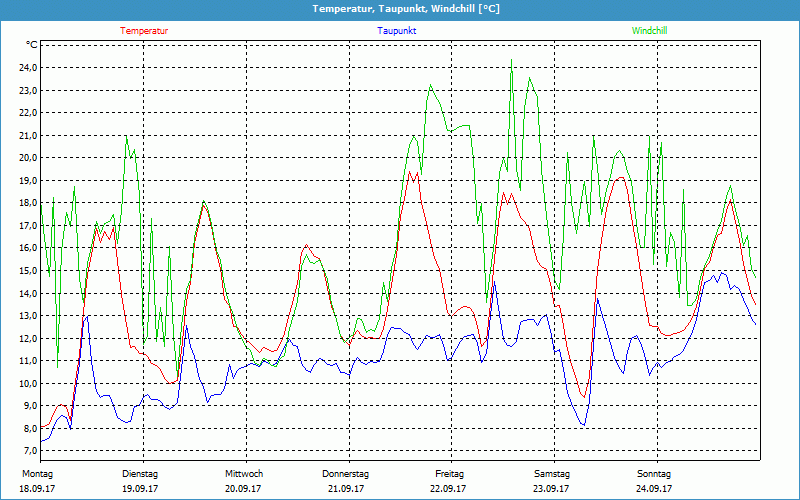Click the 14,0 y-axis value

click(x=28, y=293)
